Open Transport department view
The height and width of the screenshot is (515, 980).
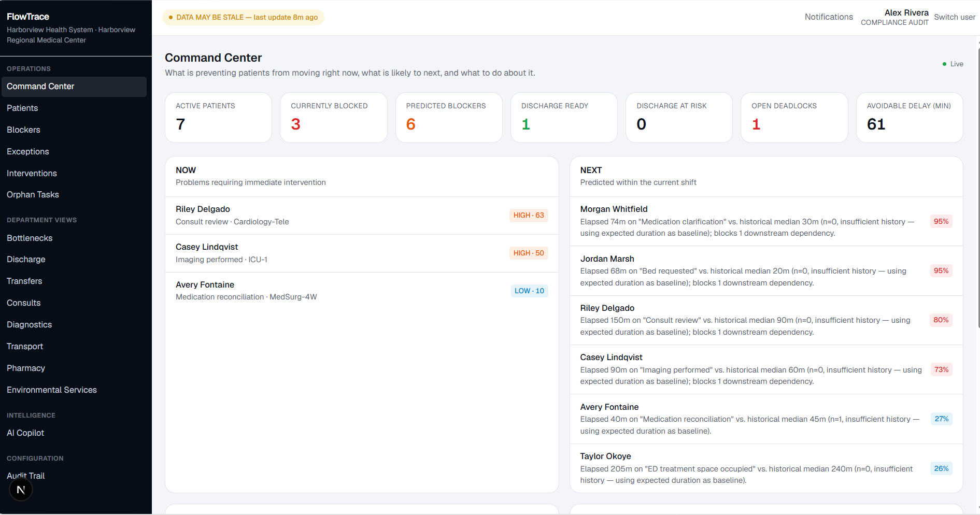pos(74,347)
